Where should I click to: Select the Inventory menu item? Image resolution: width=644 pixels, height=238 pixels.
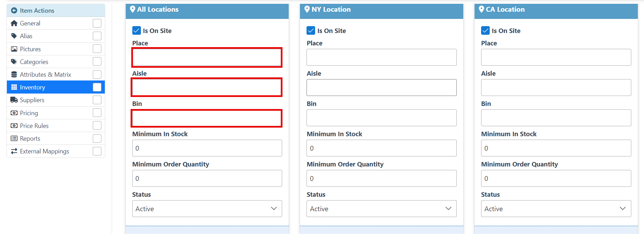[x=32, y=87]
